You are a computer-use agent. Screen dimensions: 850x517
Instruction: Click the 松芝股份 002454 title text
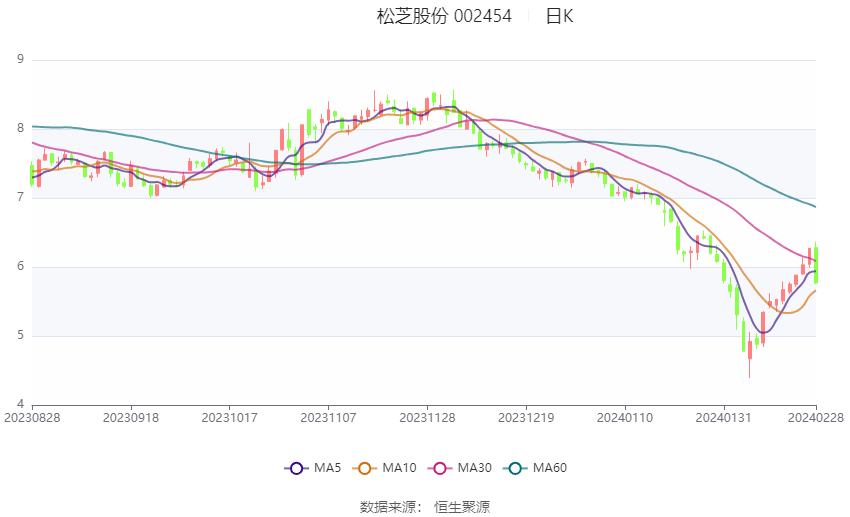[444, 16]
